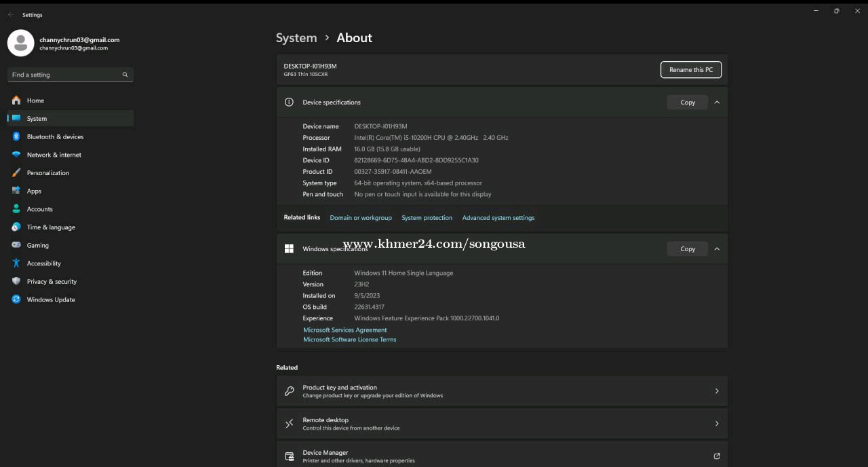868x467 pixels.
Task: Open Personalization settings
Action: (x=71, y=172)
